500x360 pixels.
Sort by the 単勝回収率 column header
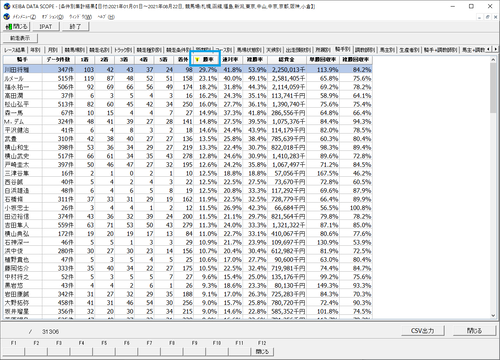323,60
